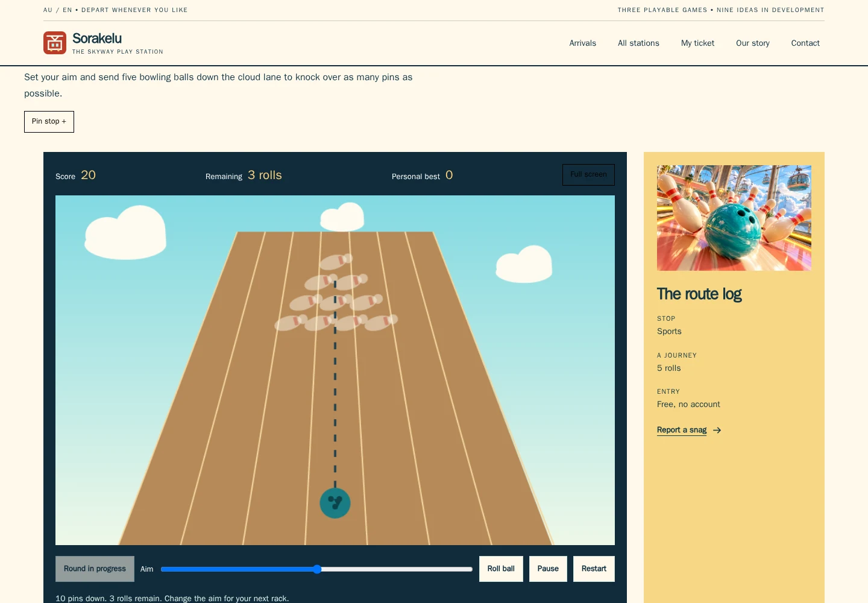Open Our story page
This screenshot has height=603, width=868.
point(752,43)
